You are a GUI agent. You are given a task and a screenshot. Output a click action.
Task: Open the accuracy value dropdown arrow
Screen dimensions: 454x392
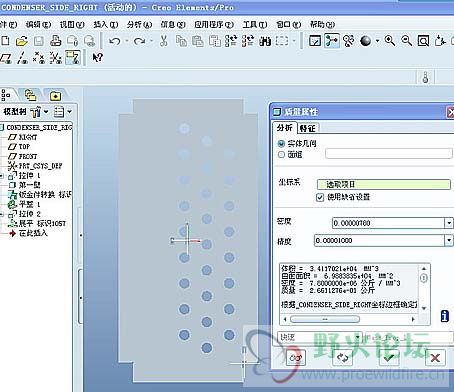tap(449, 240)
